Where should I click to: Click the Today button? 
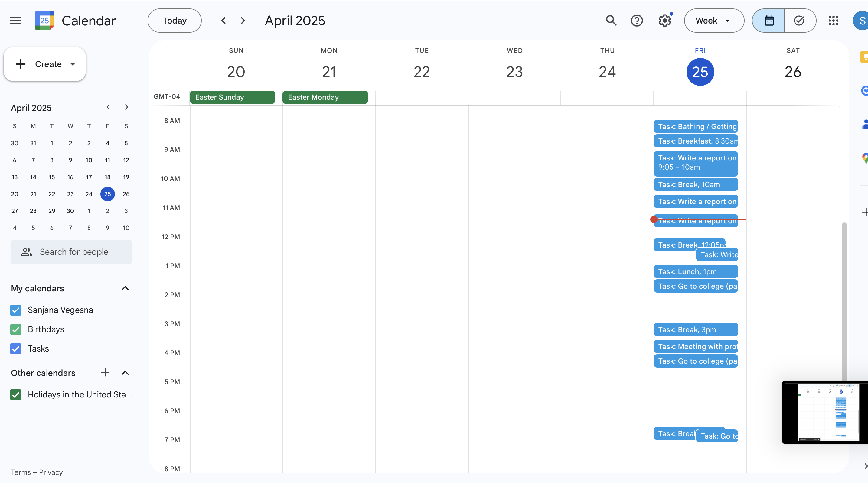point(174,21)
